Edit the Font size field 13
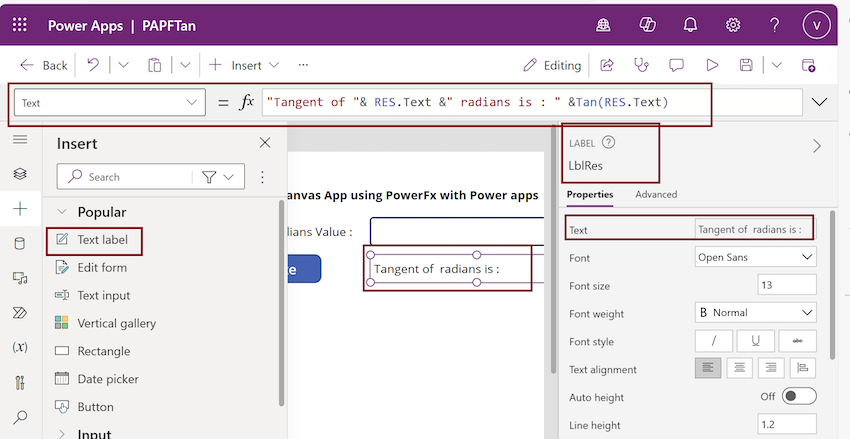The height and width of the screenshot is (439, 850). click(787, 285)
